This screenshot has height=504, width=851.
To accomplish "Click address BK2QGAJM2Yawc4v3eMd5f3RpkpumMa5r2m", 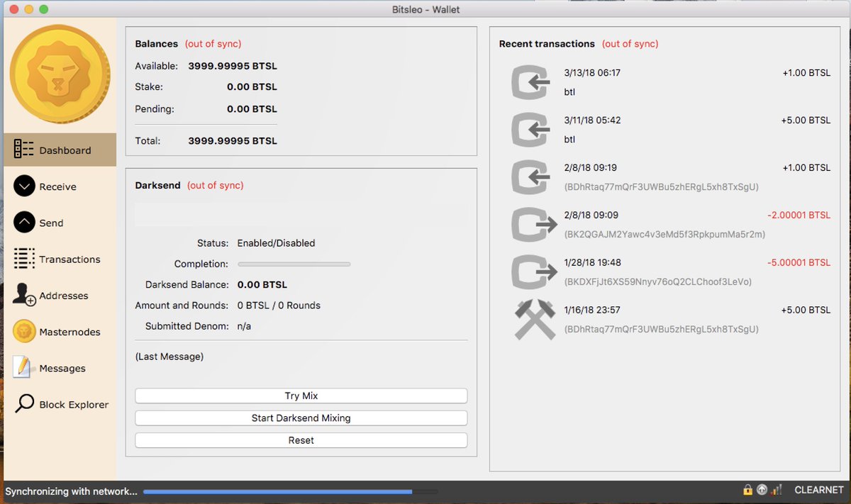I will [x=664, y=234].
